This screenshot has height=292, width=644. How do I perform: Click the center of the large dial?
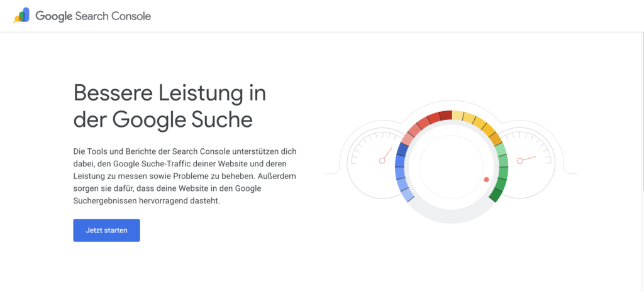click(452, 167)
